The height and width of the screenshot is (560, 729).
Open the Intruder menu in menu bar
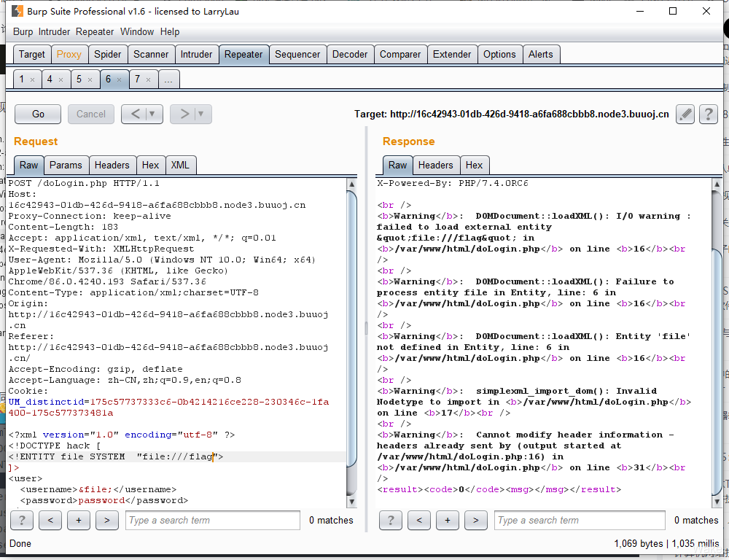point(54,31)
